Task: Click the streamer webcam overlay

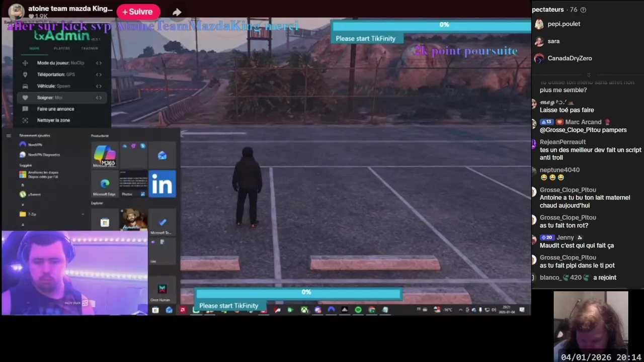Action: (x=74, y=273)
